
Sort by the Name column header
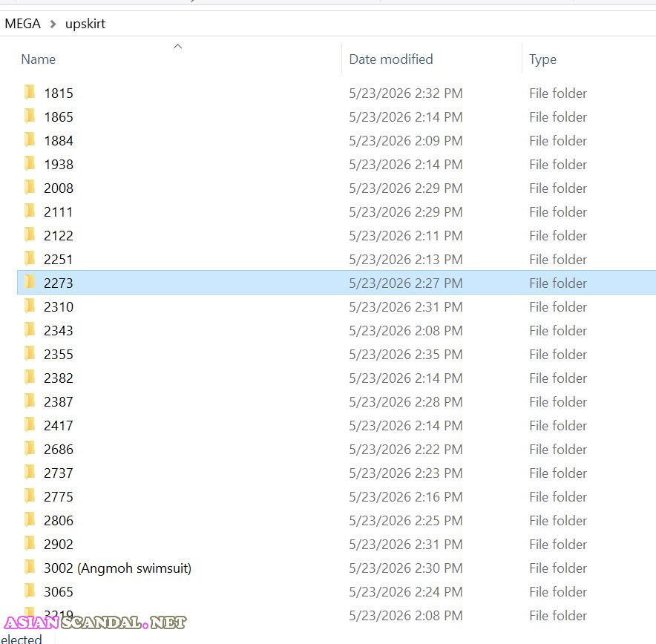[39, 59]
